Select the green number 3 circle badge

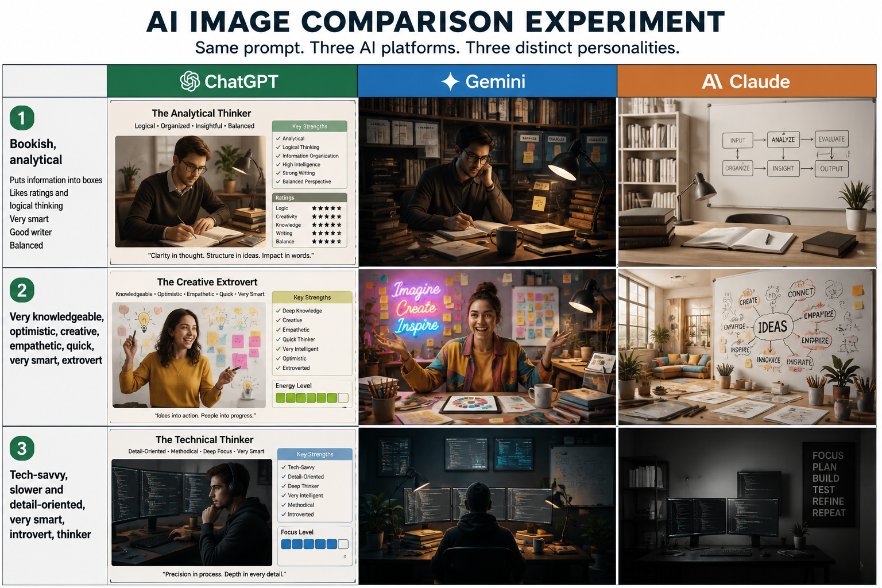click(x=22, y=448)
